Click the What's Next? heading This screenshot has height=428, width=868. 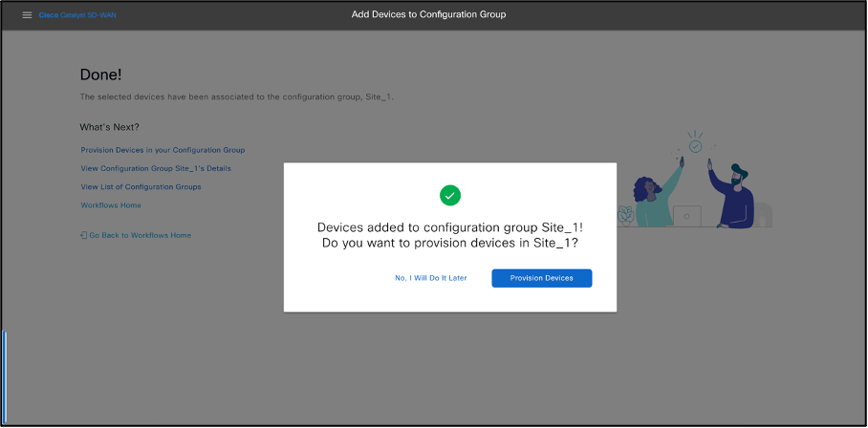(109, 127)
